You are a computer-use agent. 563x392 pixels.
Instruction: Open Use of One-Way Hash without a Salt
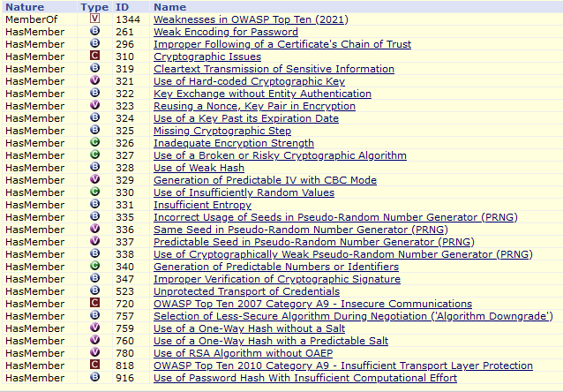[x=249, y=328]
